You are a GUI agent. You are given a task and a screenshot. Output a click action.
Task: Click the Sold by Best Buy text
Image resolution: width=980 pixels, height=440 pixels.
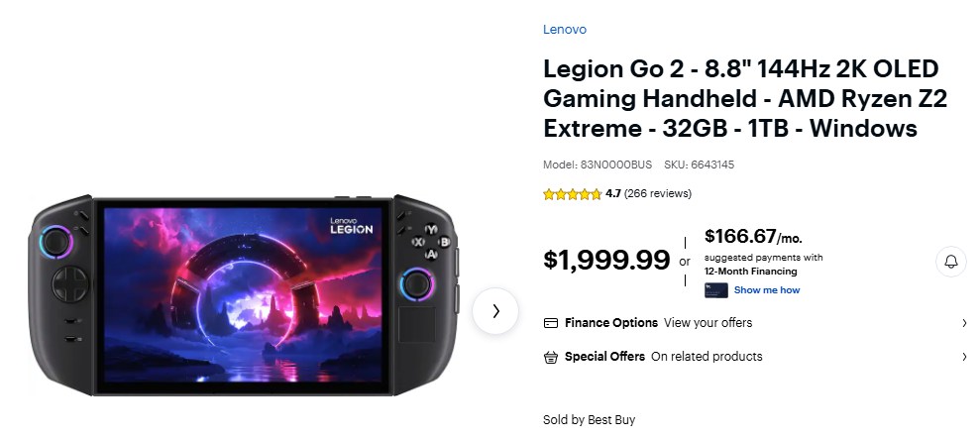(589, 420)
